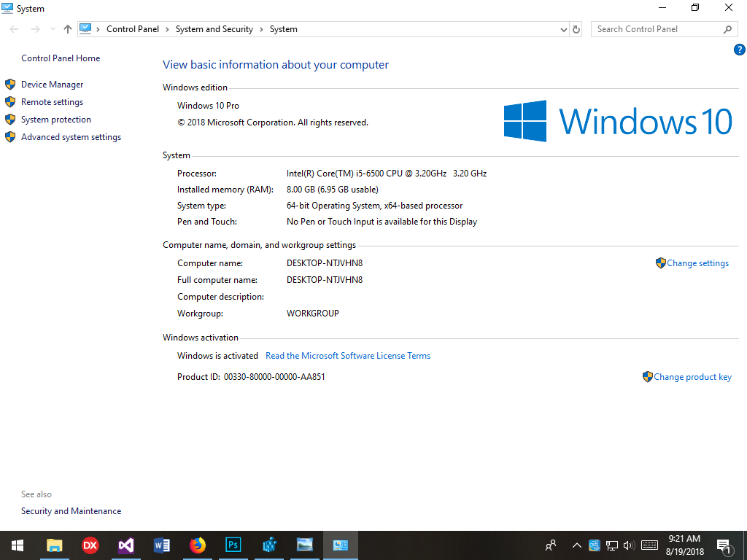The height and width of the screenshot is (560, 747).
Task: Open the Windows Start menu
Action: pos(18,545)
